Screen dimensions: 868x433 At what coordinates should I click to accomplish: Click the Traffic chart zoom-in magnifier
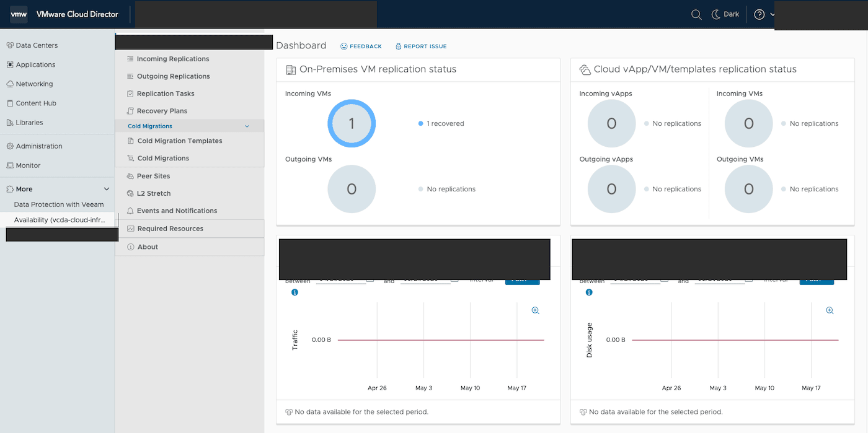coord(536,310)
